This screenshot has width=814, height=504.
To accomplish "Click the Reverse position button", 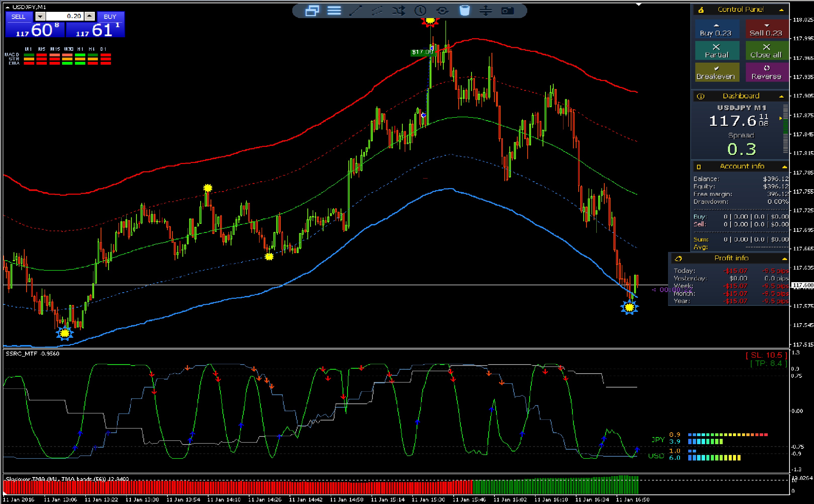I will click(767, 72).
